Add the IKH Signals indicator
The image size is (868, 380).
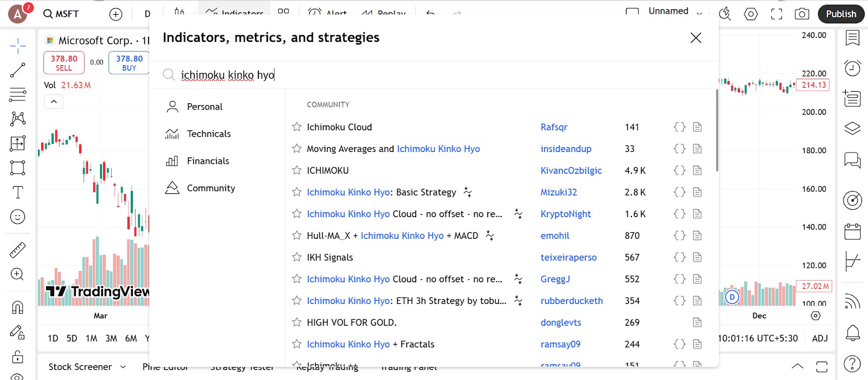(x=330, y=257)
